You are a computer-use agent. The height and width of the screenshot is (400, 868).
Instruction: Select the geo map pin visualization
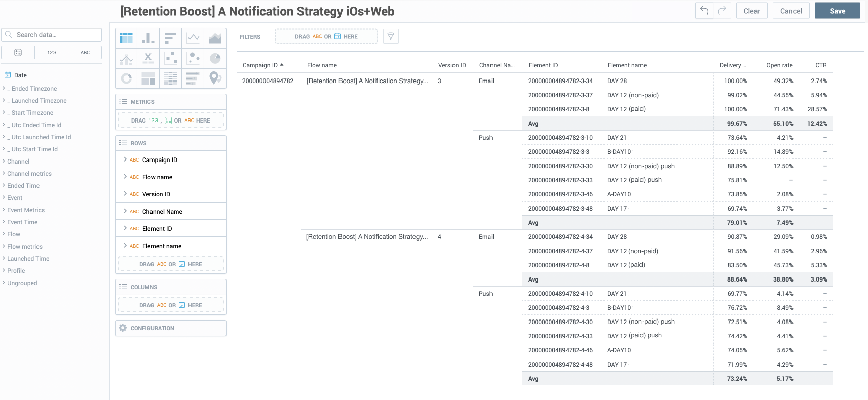[215, 78]
